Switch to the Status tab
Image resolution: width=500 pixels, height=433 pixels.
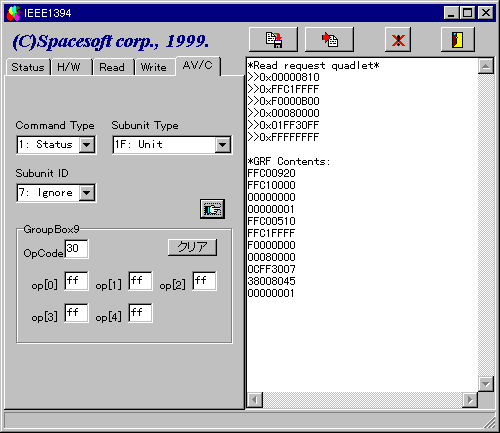tap(28, 67)
